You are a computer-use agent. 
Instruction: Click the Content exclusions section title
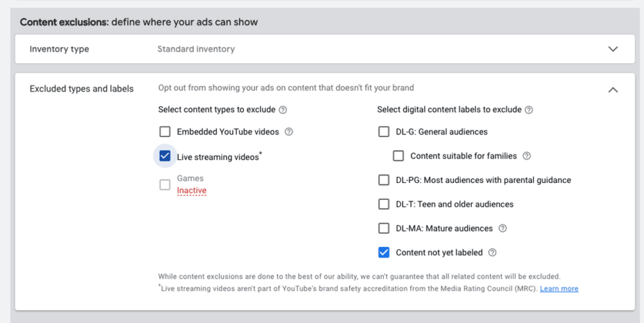[139, 22]
